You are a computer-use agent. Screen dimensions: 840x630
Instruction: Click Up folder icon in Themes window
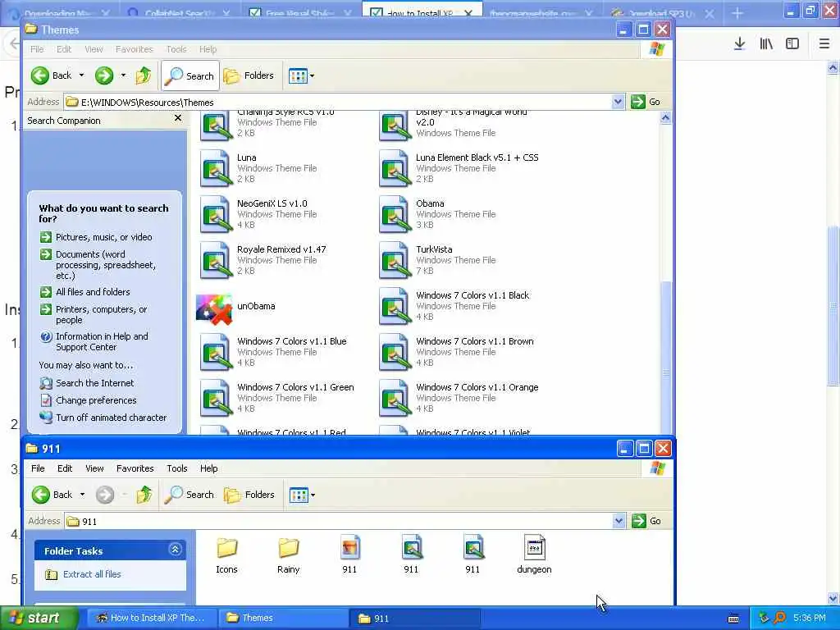[143, 75]
